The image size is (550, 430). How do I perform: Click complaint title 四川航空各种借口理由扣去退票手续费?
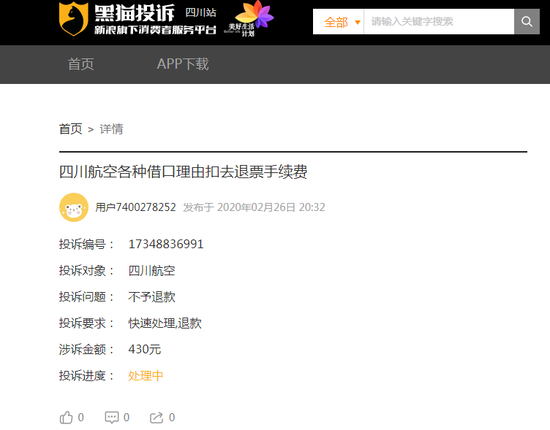click(183, 172)
